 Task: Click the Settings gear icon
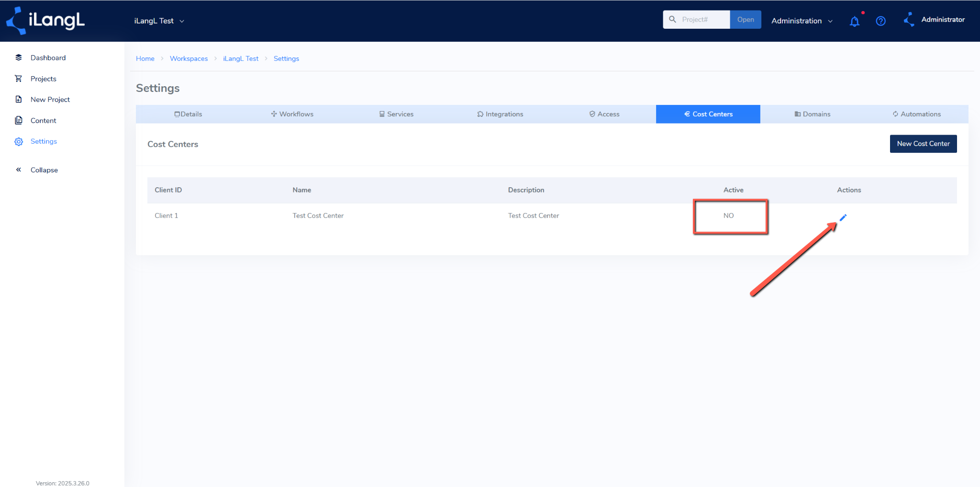pos(19,141)
